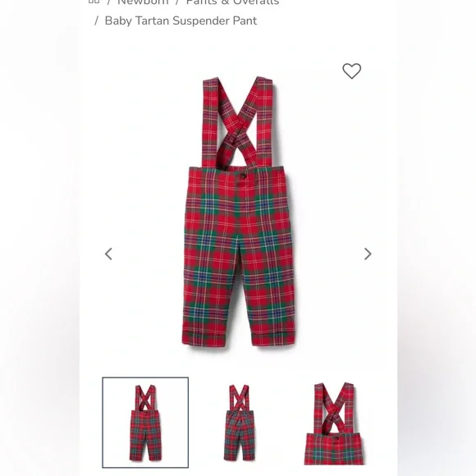
Task: Enlarge the main tartan pants photo
Action: click(238, 211)
